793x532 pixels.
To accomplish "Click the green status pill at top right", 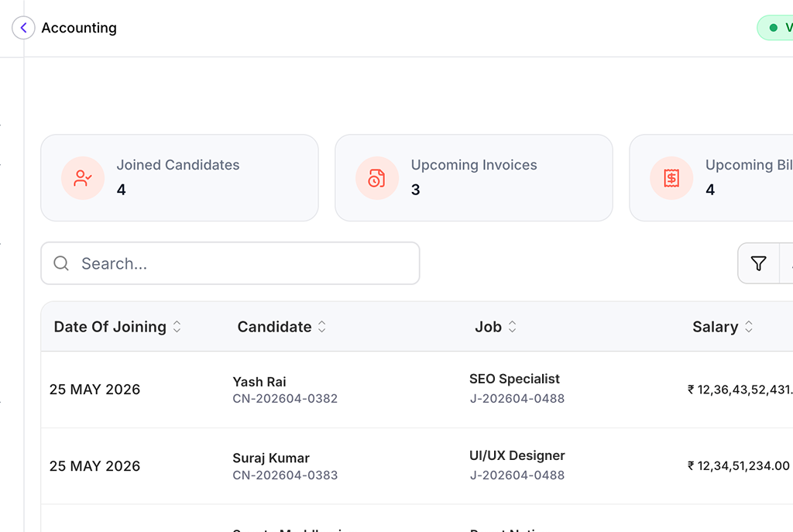I will coord(775,27).
